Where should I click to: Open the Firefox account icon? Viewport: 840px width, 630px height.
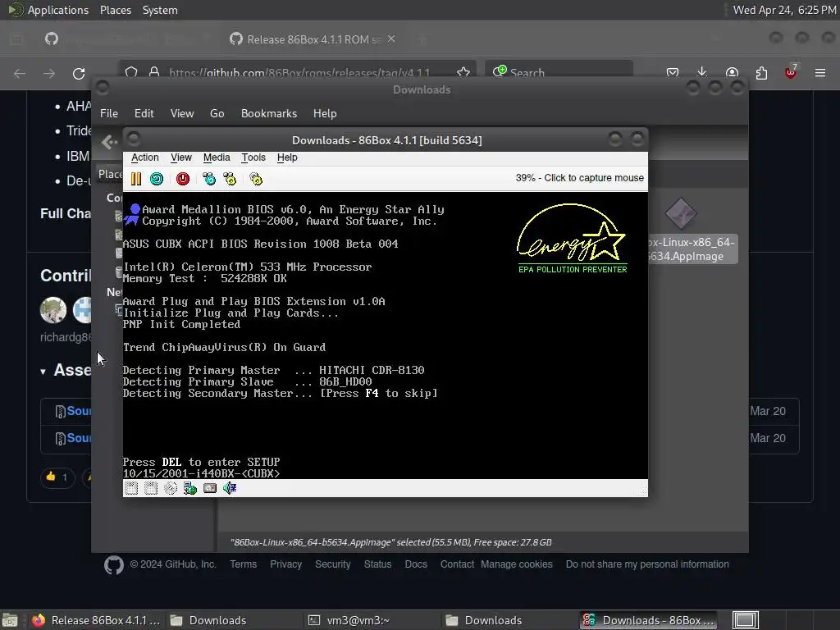(x=732, y=73)
